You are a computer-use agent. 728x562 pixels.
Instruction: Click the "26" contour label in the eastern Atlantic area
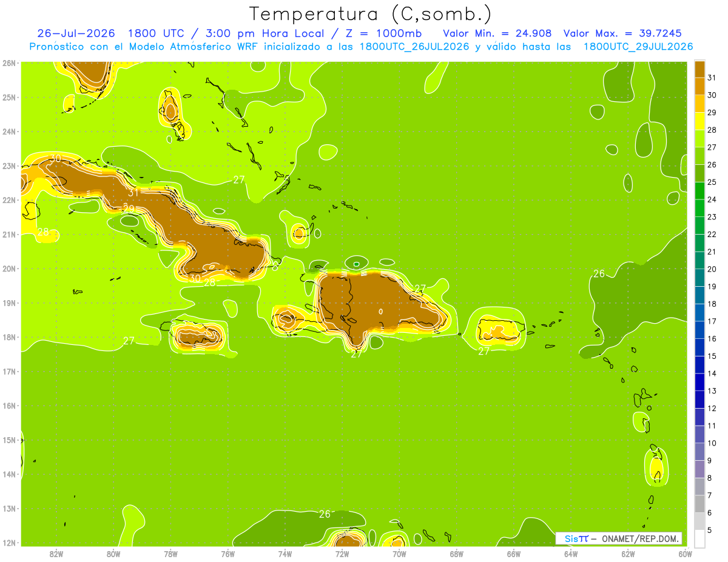[x=599, y=274]
